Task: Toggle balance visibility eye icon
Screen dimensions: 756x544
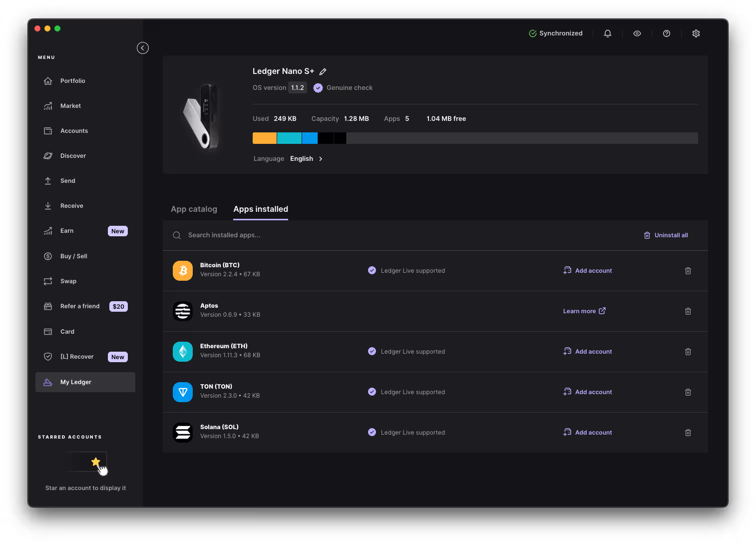Action: click(x=637, y=33)
